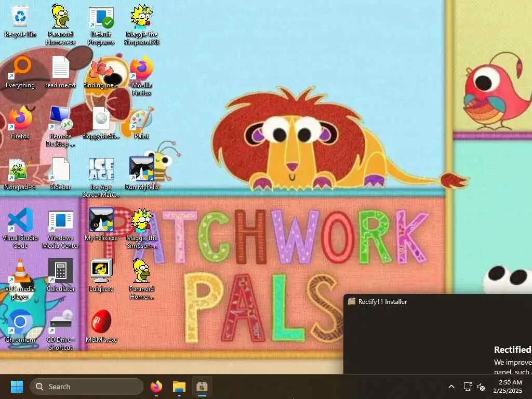The width and height of the screenshot is (532, 399).
Task: Open the Calculator shortcut
Action: click(x=60, y=275)
